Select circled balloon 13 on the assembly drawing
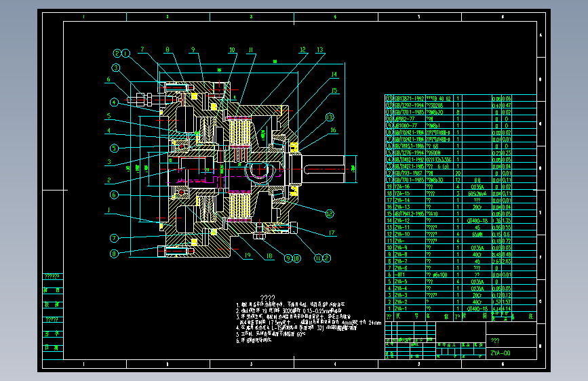The image size is (588, 381). 330,117
